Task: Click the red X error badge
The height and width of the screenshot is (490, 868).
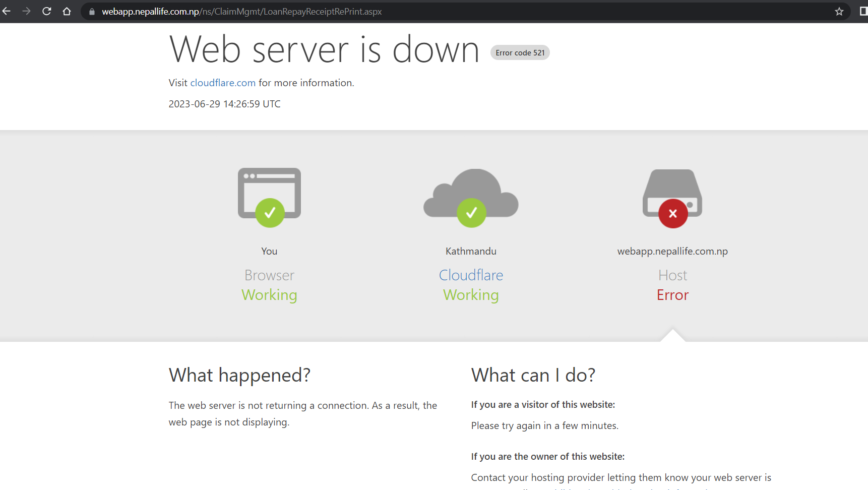Action: 672,214
